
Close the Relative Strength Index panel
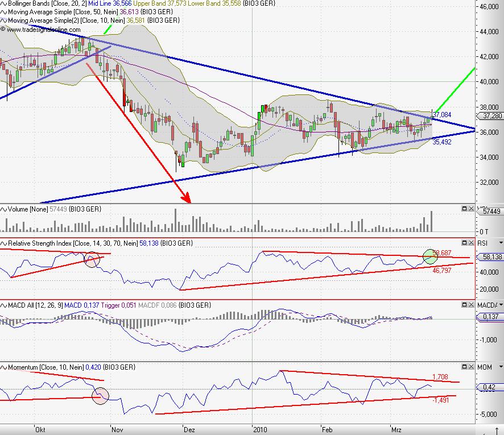point(472,243)
